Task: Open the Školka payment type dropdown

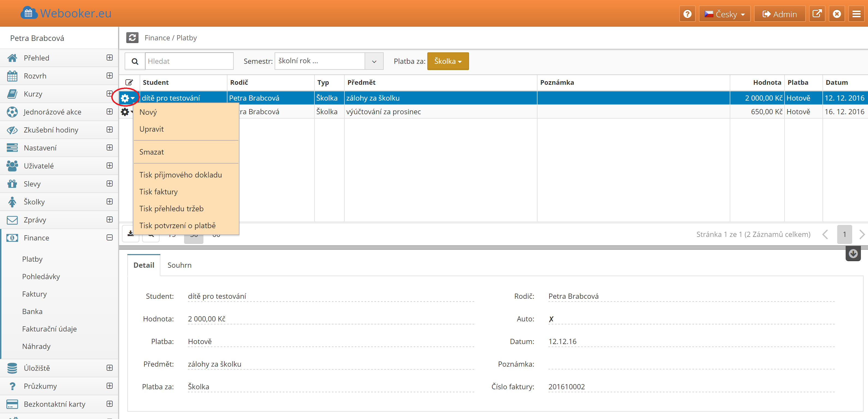Action: 447,61
